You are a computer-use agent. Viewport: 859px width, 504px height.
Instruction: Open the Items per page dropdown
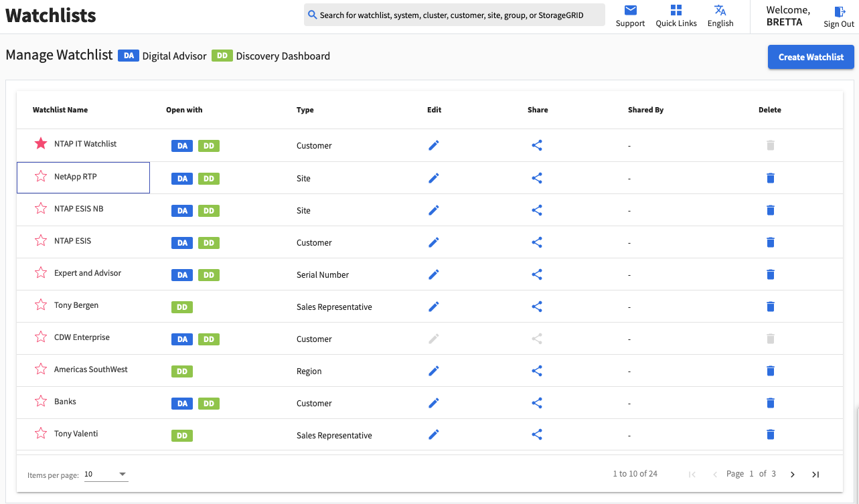point(106,475)
